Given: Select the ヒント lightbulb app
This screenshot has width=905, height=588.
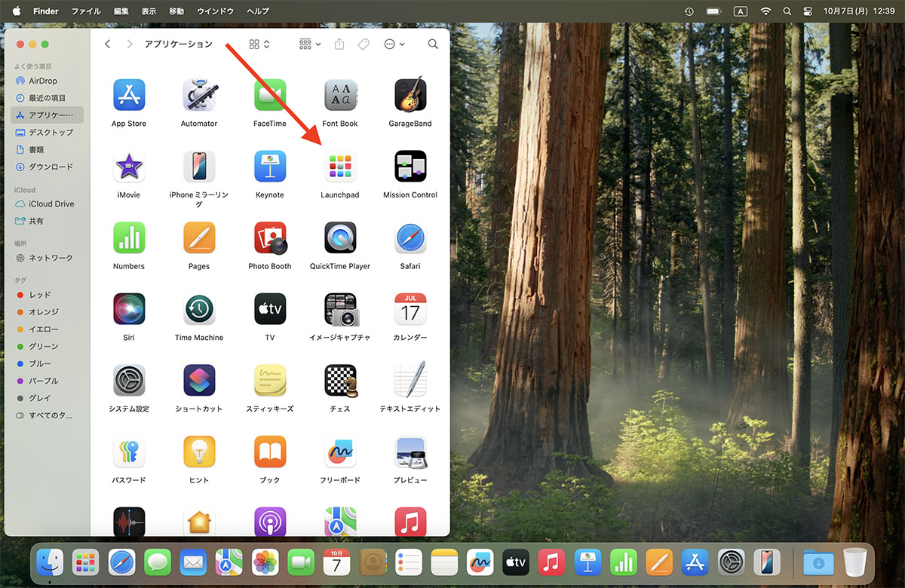Looking at the screenshot, I should (199, 452).
